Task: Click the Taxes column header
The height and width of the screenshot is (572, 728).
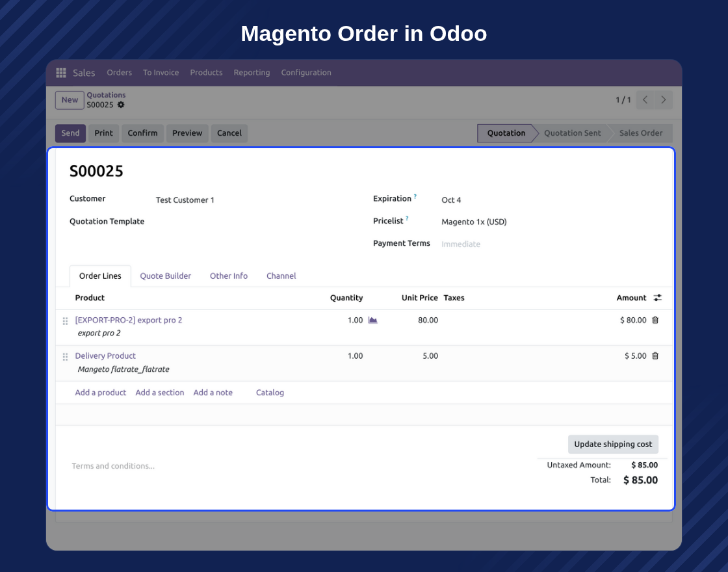Action: click(x=454, y=298)
